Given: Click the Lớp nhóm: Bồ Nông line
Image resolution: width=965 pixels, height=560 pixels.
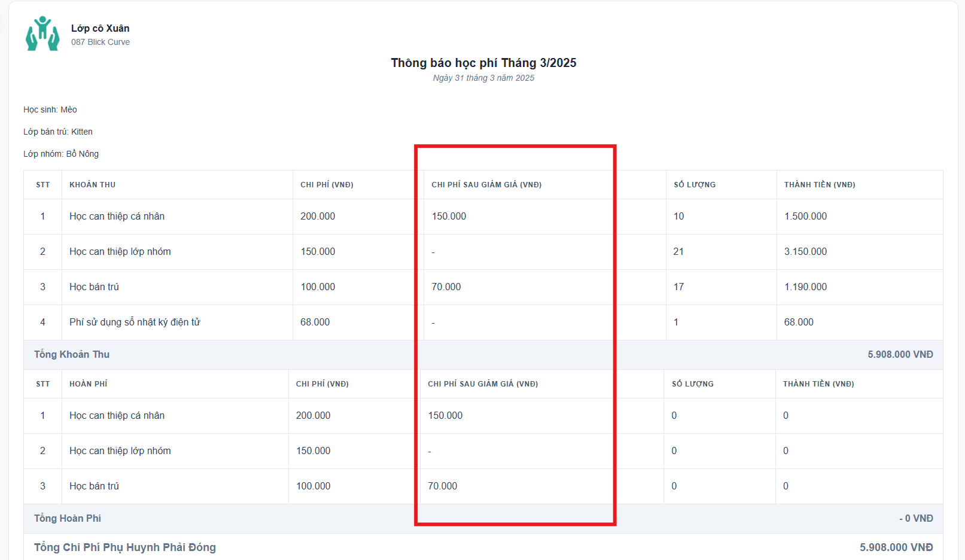Looking at the screenshot, I should pyautogui.click(x=61, y=154).
